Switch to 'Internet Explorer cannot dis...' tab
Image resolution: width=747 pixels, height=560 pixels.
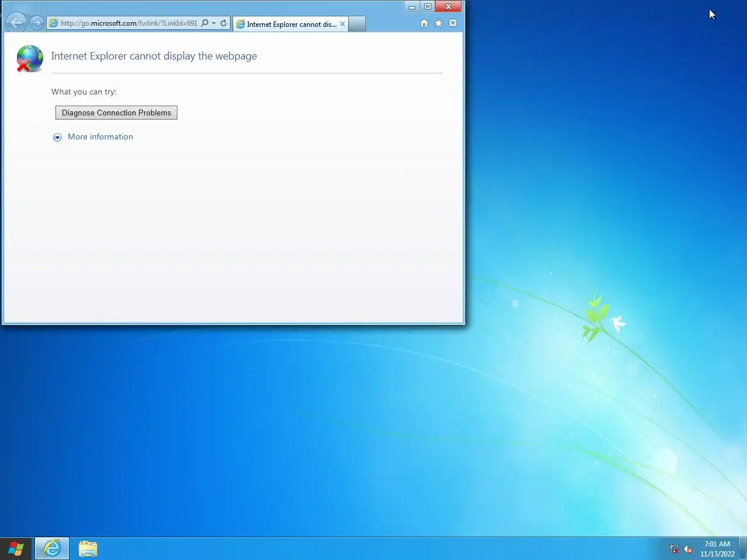[x=291, y=24]
